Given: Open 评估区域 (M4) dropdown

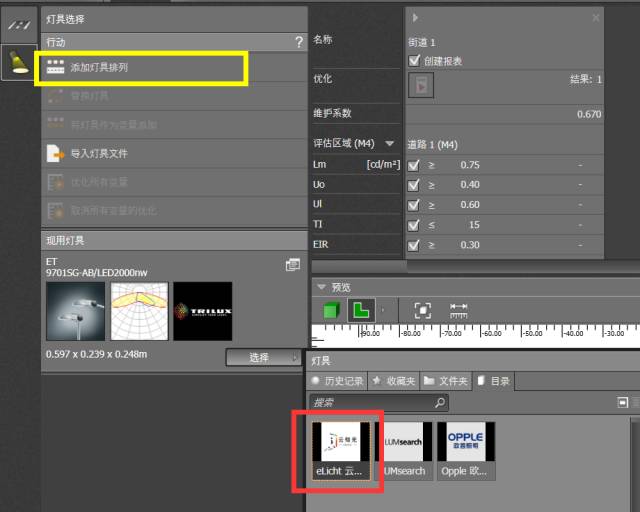Looking at the screenshot, I should click(x=390, y=143).
